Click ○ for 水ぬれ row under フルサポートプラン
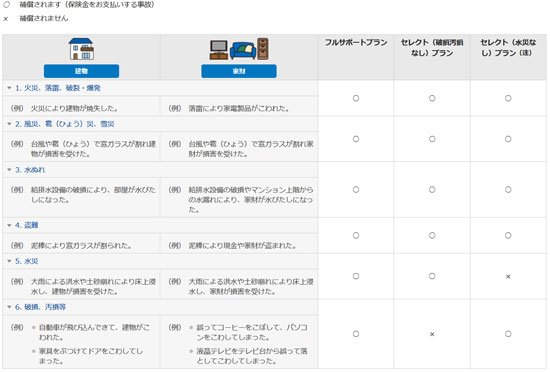550x372 pixels. pyautogui.click(x=356, y=190)
